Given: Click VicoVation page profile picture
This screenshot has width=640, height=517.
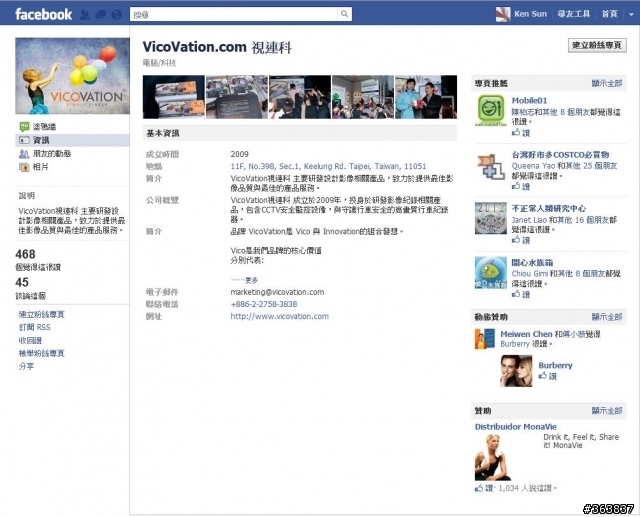Looking at the screenshot, I should click(72, 76).
